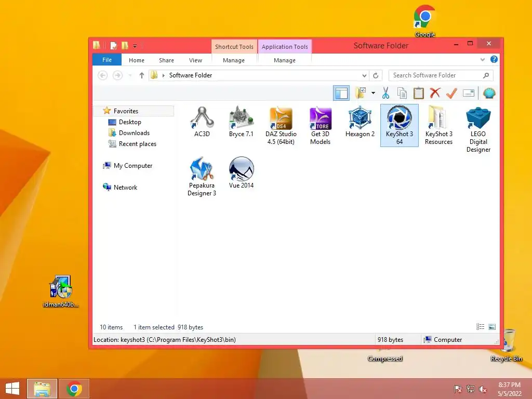The image size is (532, 399).
Task: Open Downloads in the navigation pane
Action: 134,132
